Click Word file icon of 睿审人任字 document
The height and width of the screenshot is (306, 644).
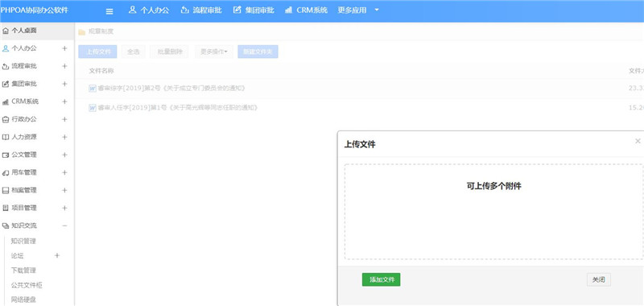pos(93,108)
